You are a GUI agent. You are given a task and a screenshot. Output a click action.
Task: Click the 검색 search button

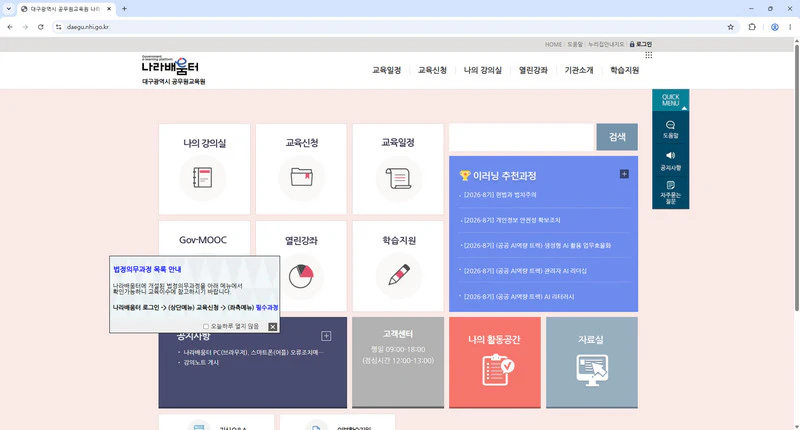[x=617, y=137]
